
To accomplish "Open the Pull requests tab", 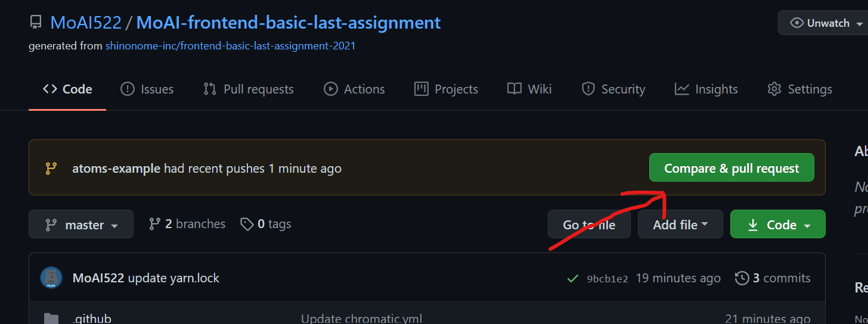I will coord(248,89).
